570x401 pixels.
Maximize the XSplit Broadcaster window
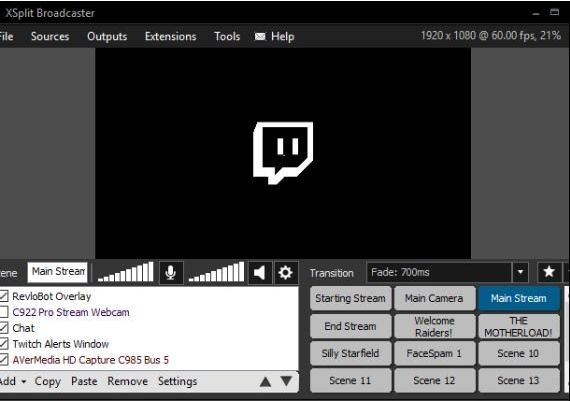[x=554, y=12]
